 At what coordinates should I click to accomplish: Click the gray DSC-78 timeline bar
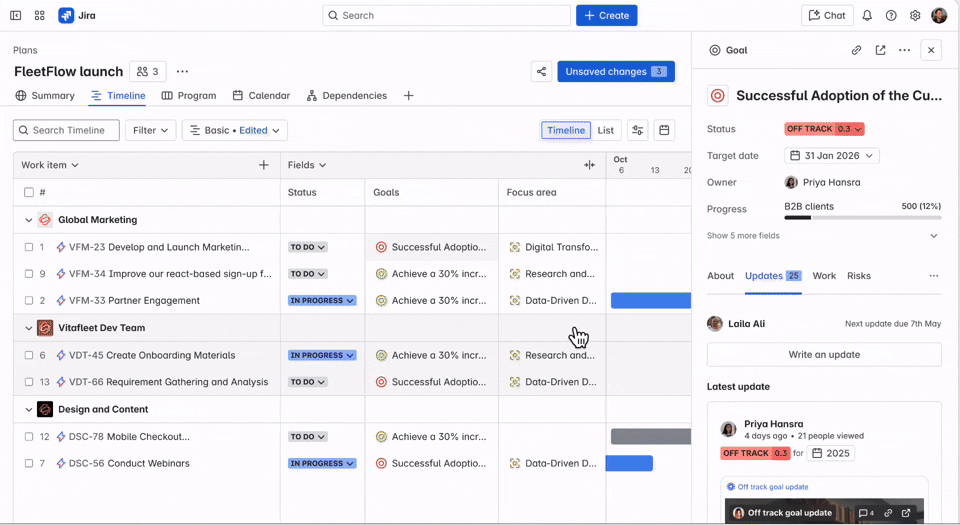click(x=651, y=436)
